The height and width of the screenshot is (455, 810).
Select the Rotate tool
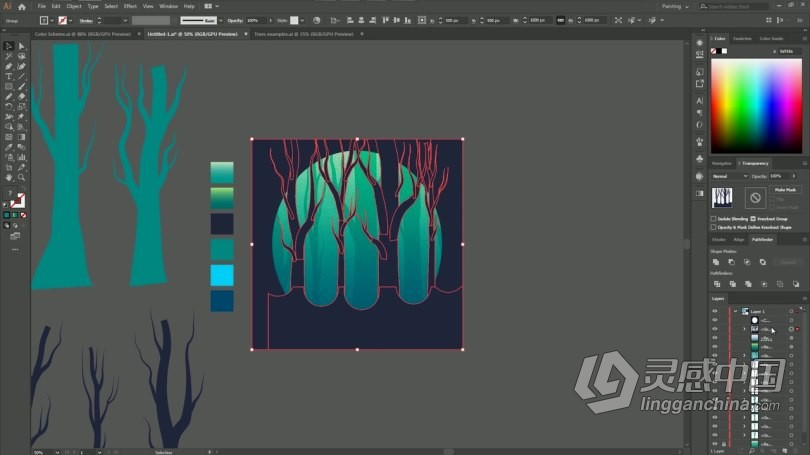point(9,106)
